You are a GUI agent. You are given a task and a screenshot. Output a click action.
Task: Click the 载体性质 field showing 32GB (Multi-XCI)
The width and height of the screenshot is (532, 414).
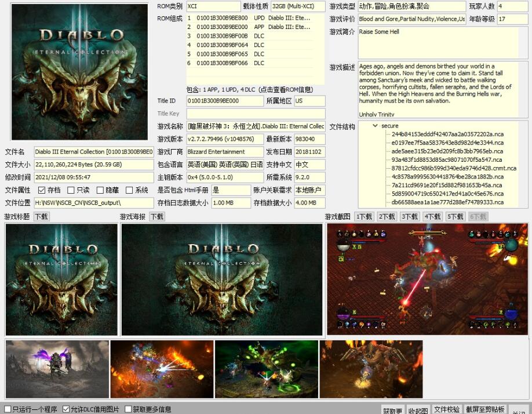298,6
